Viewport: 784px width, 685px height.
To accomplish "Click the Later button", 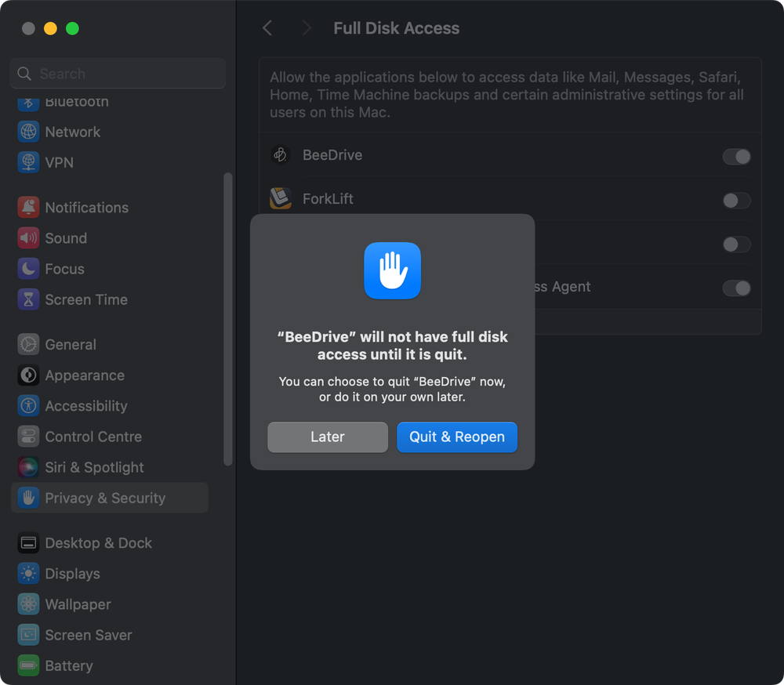I will click(328, 437).
